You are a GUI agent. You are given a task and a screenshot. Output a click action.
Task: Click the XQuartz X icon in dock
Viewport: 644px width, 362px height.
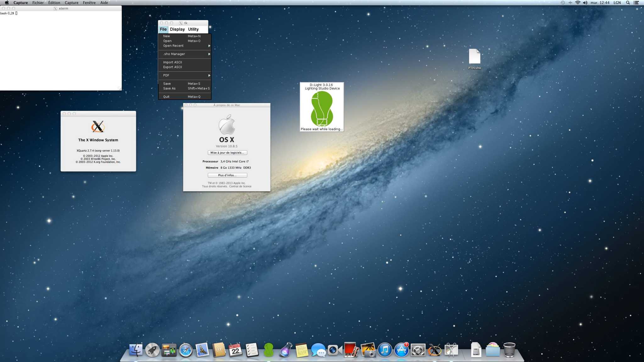coord(435,350)
